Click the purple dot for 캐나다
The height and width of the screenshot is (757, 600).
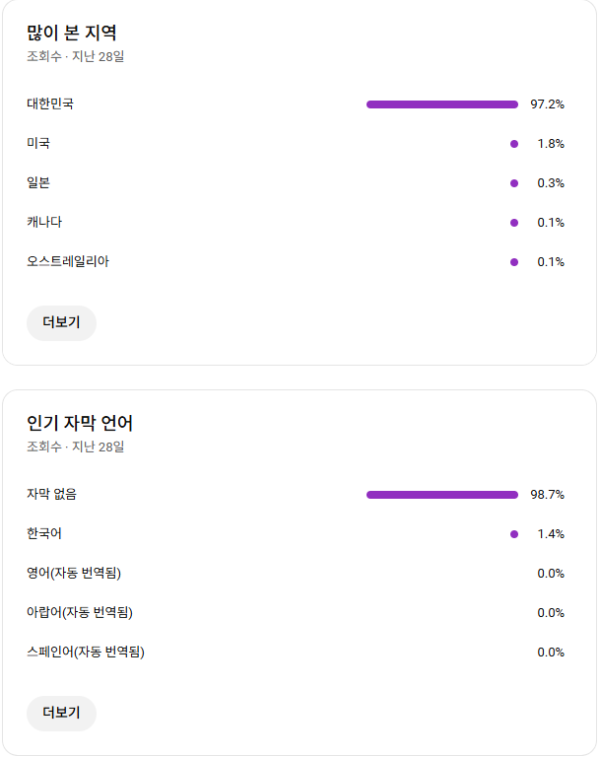514,223
